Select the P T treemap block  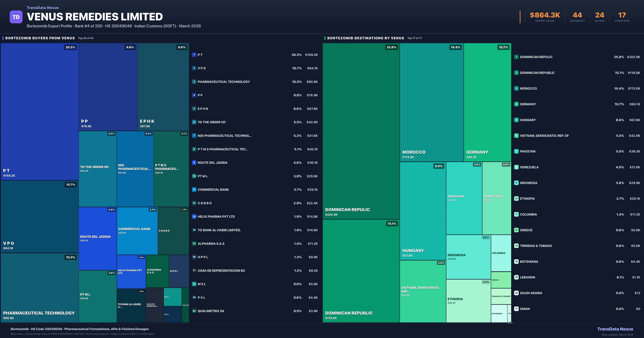pos(39,111)
